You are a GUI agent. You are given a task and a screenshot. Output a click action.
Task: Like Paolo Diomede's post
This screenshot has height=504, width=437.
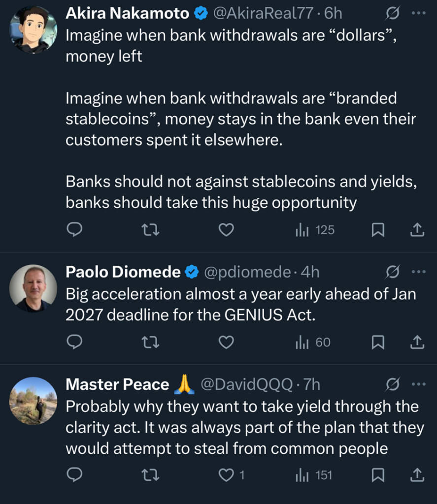(226, 342)
